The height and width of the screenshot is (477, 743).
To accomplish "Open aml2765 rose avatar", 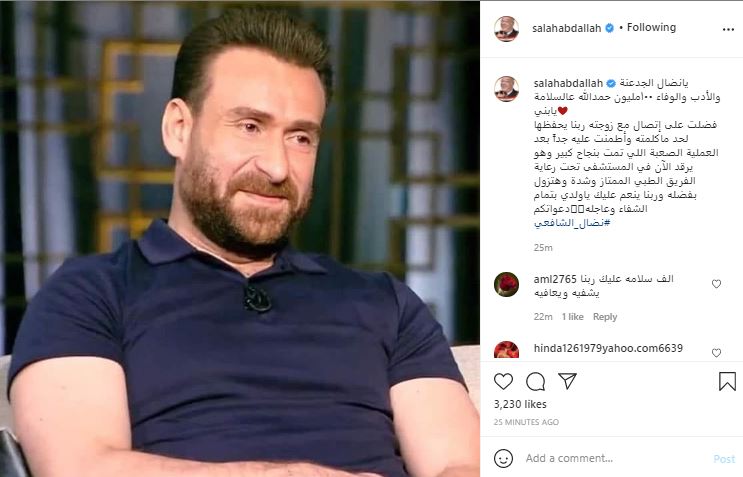I will click(507, 284).
